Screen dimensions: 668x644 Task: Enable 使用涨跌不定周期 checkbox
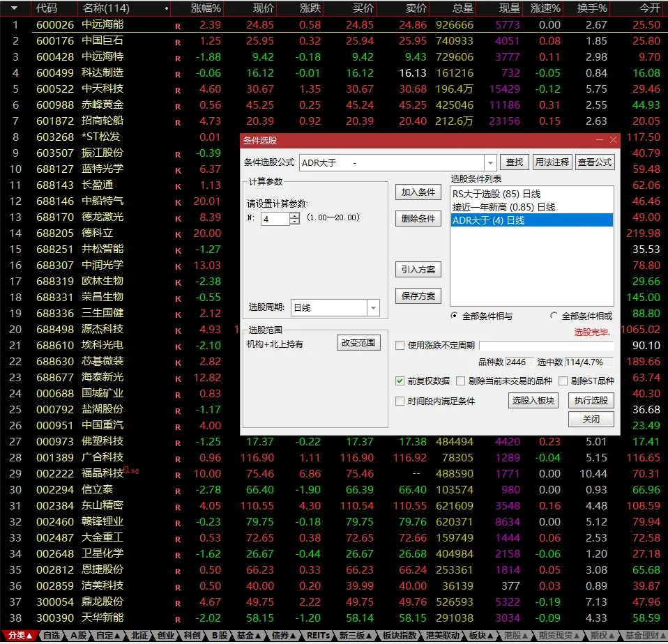click(x=400, y=346)
